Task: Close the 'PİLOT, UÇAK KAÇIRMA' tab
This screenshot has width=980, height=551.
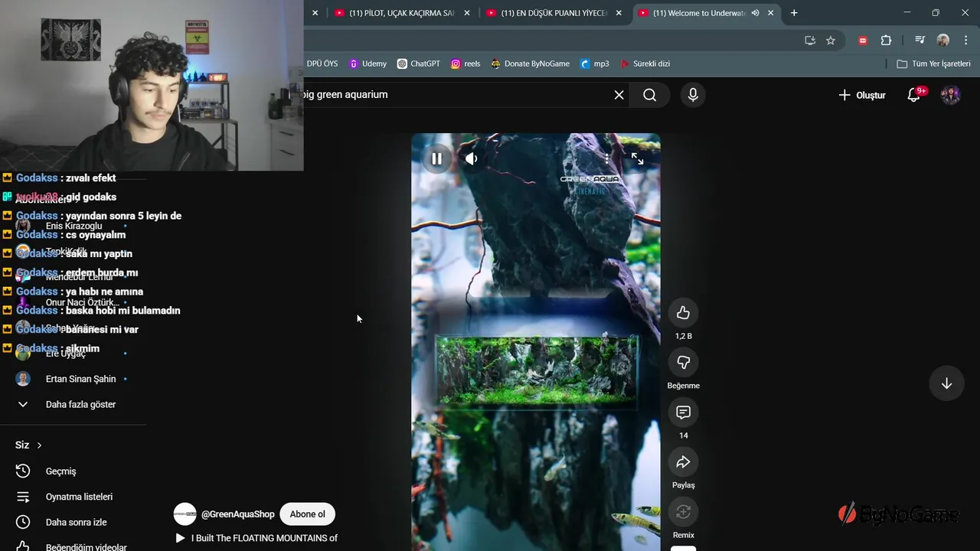Action: click(x=466, y=13)
